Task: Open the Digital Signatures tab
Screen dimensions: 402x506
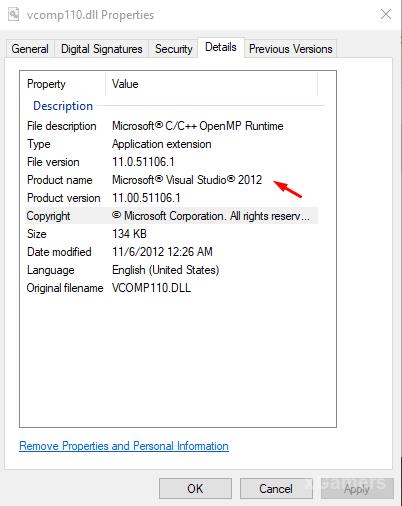Action: pyautogui.click(x=101, y=49)
